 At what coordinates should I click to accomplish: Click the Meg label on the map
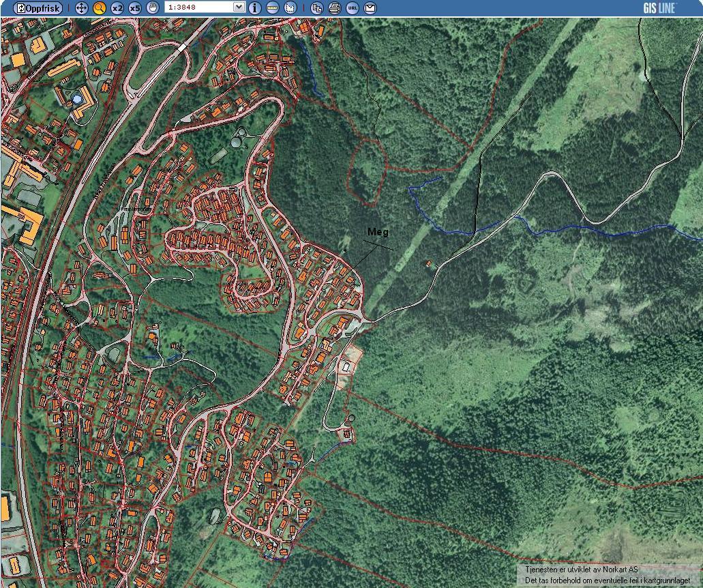pos(378,232)
